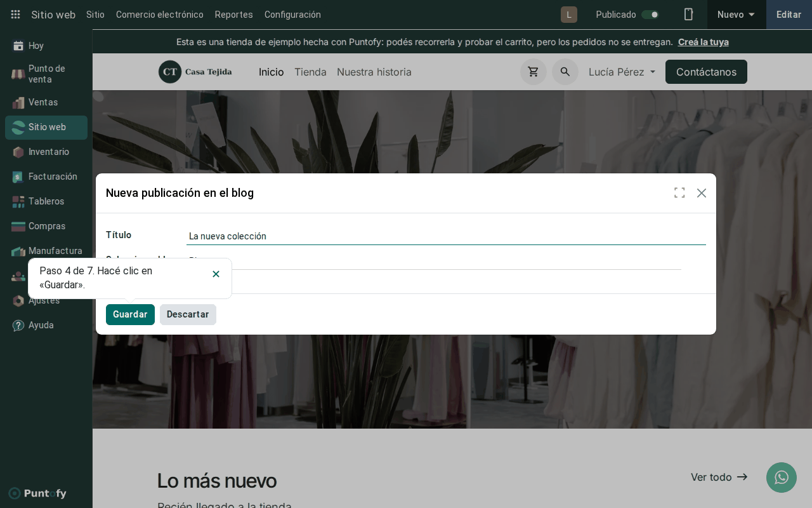This screenshot has width=812, height=508.
Task: Open Facturación module
Action: click(x=46, y=177)
